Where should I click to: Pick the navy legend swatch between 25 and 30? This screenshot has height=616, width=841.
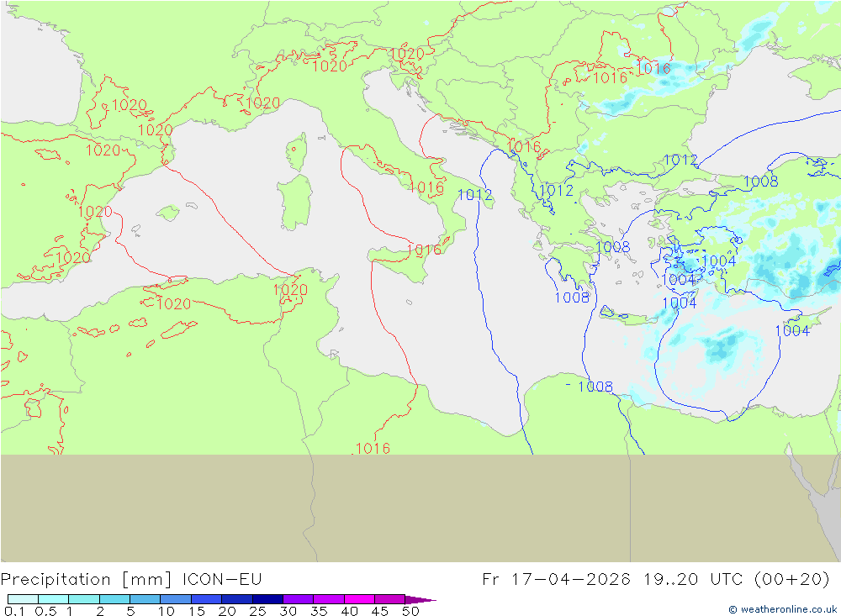[x=267, y=599]
